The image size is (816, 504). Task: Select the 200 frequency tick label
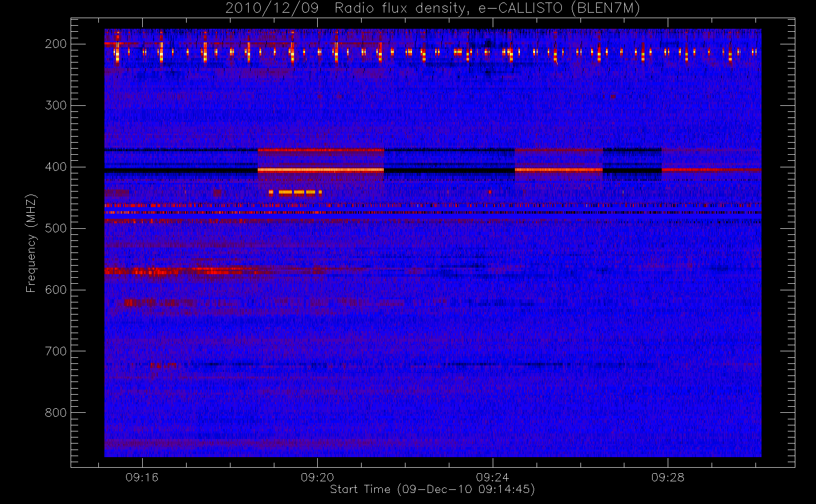56,44
